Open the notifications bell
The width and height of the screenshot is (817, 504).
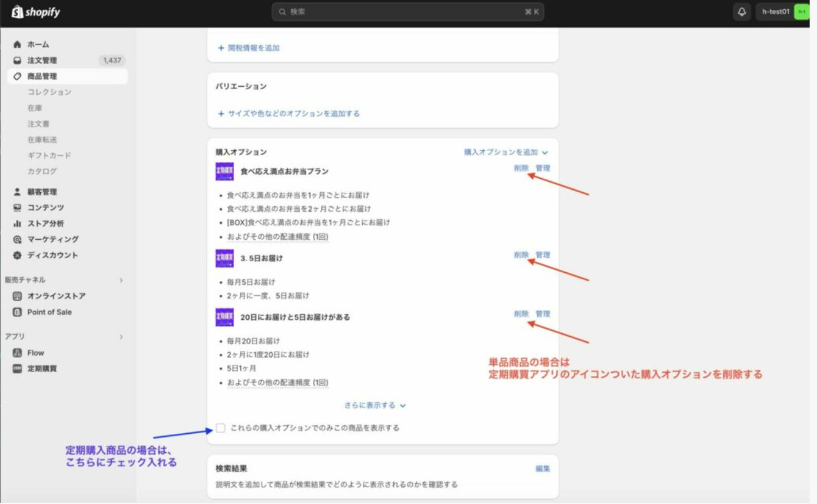[742, 12]
